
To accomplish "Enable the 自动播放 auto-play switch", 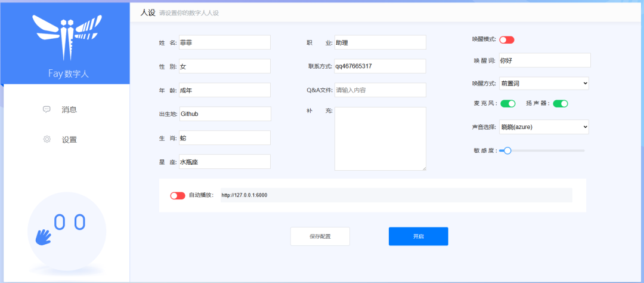I will click(178, 195).
